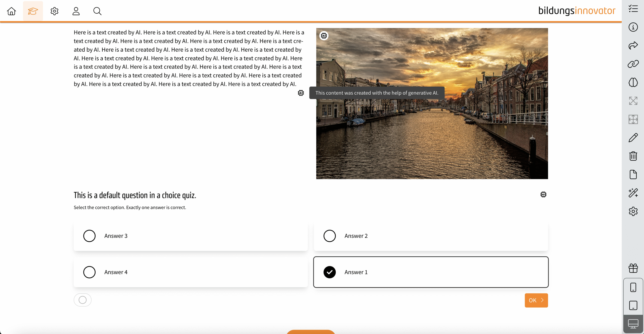The image size is (644, 334).
Task: Switch to tablet preview mode
Action: point(633,306)
